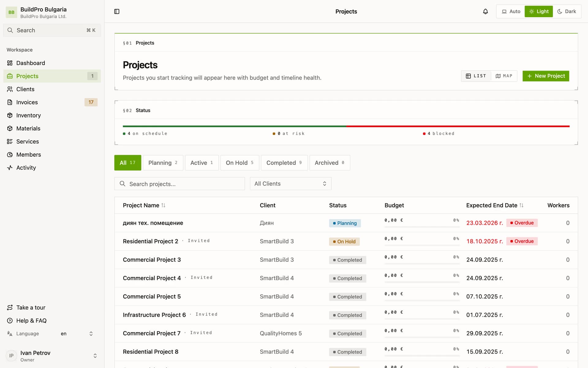588x368 pixels.
Task: Click the magnifier in Search projects field
Action: pyautogui.click(x=123, y=184)
